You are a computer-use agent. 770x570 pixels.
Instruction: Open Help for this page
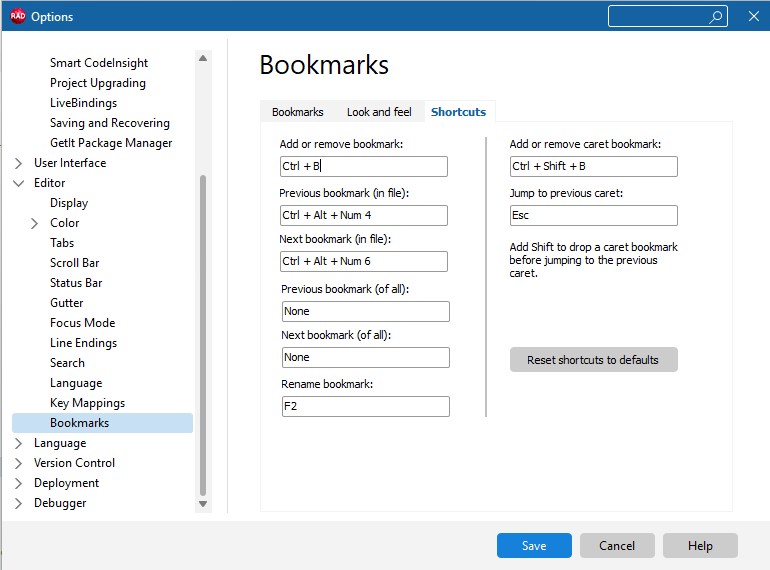click(700, 545)
